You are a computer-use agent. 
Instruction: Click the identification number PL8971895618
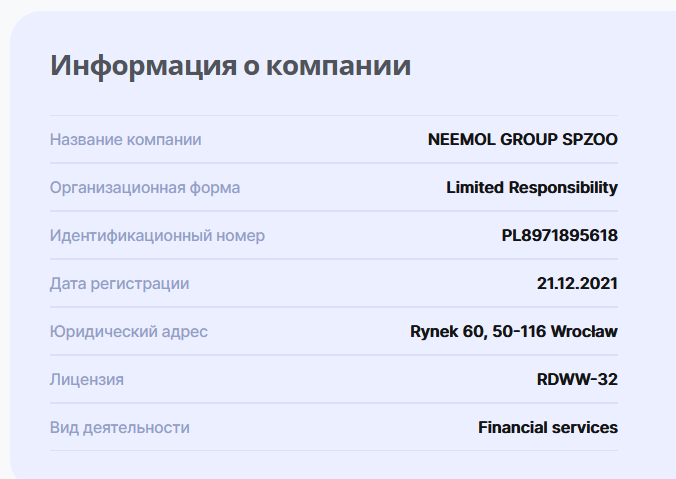[559, 236]
